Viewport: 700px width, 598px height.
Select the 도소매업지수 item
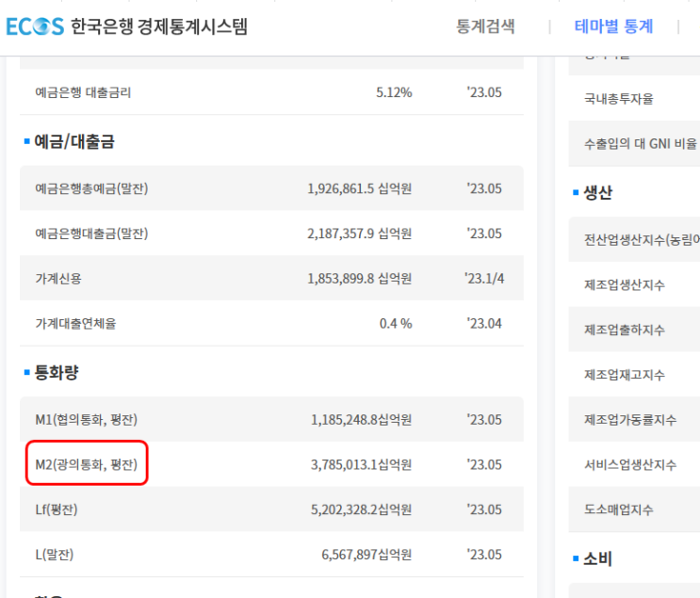pos(619,509)
